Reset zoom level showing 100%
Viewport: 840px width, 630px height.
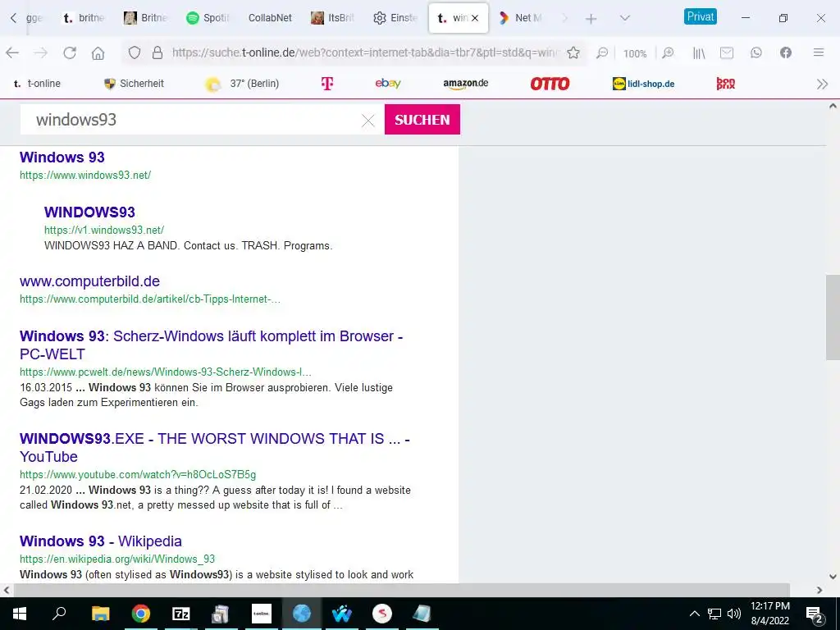pyautogui.click(x=635, y=53)
